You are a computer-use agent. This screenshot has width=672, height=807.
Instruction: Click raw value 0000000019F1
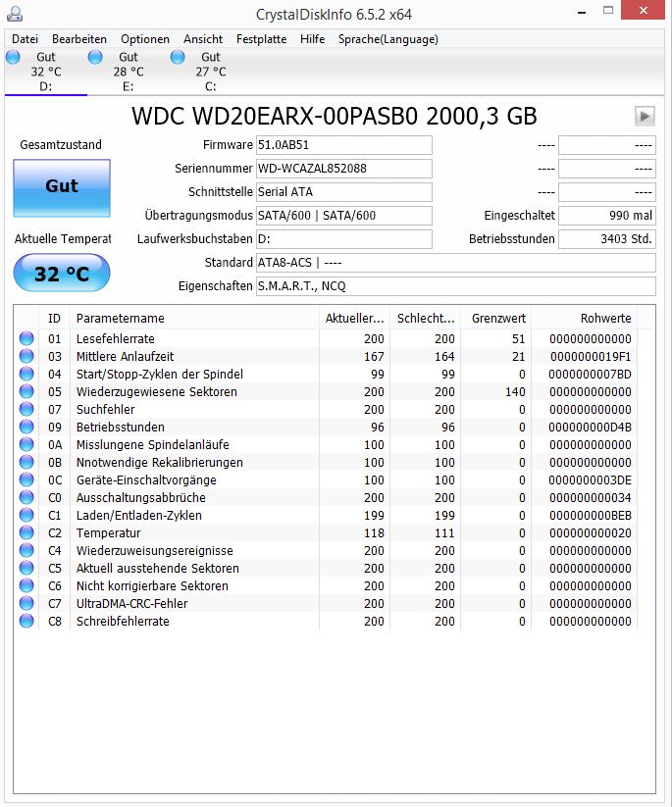point(591,357)
